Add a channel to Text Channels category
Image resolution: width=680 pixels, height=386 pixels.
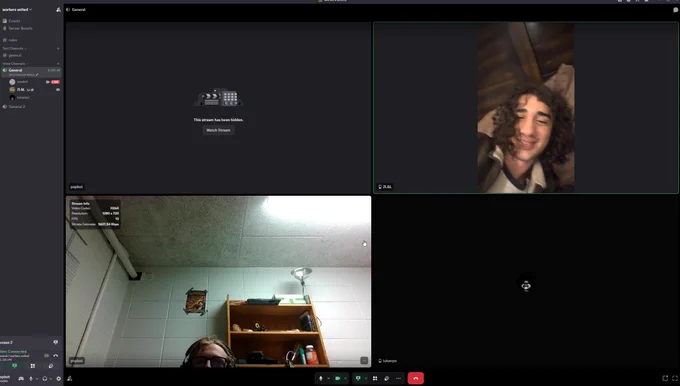click(58, 48)
